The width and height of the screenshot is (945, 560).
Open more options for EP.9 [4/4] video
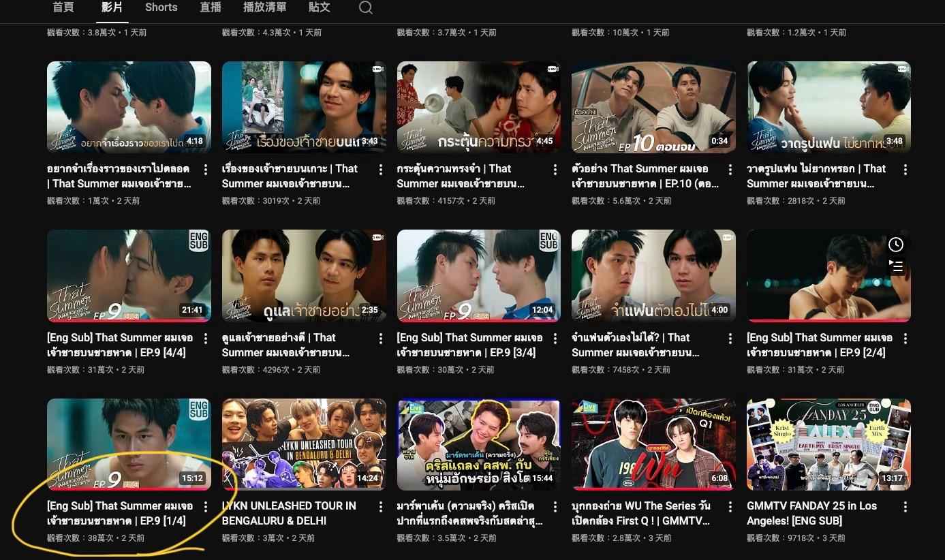(x=206, y=339)
